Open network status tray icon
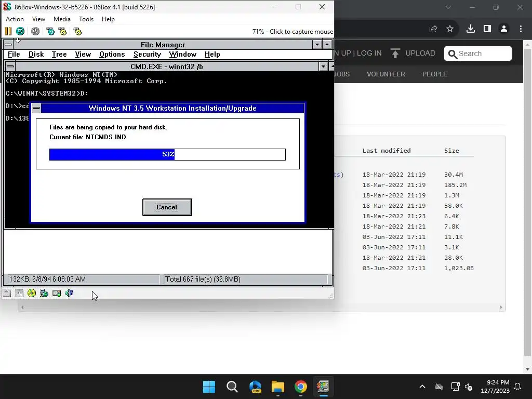Image resolution: width=532 pixels, height=399 pixels. (455, 387)
